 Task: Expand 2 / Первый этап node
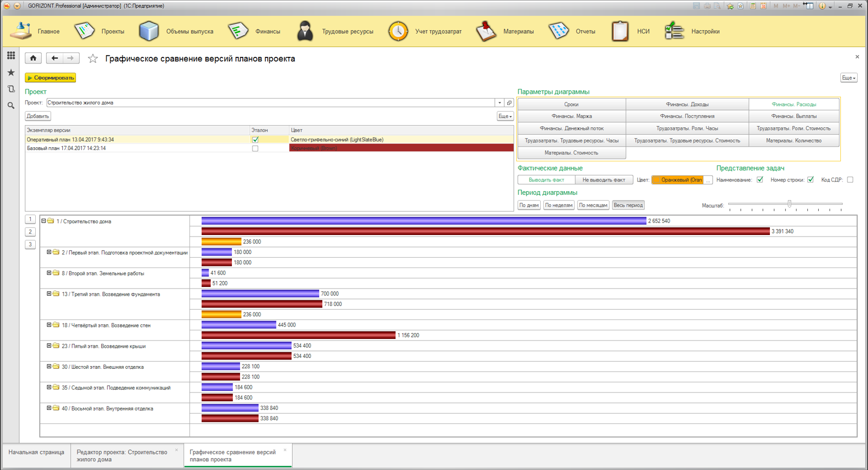49,252
